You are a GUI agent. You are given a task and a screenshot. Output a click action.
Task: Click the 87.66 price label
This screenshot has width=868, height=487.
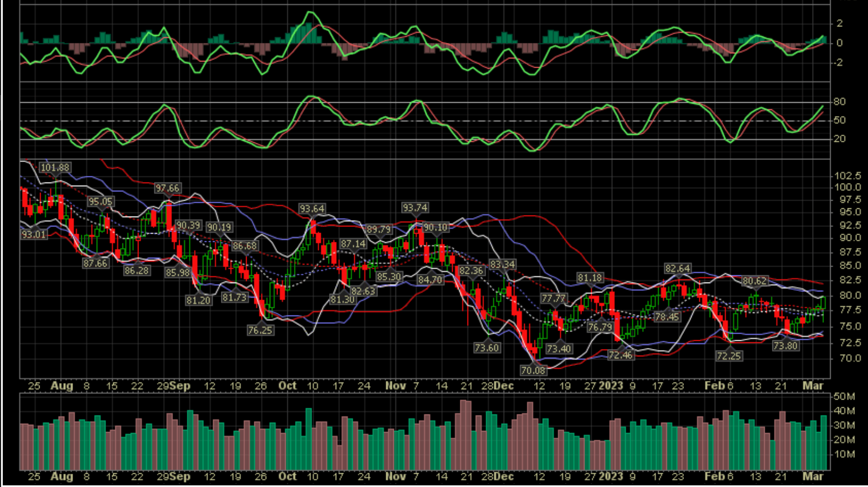point(95,263)
